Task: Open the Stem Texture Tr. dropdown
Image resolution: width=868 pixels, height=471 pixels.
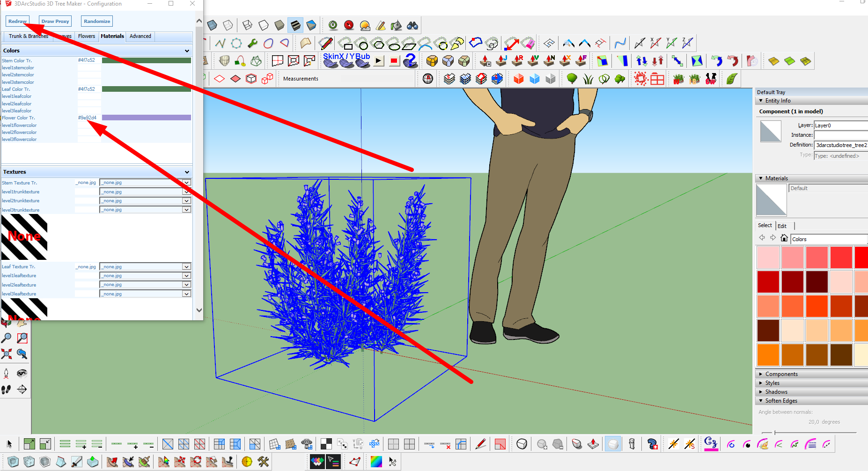Action: click(x=186, y=183)
